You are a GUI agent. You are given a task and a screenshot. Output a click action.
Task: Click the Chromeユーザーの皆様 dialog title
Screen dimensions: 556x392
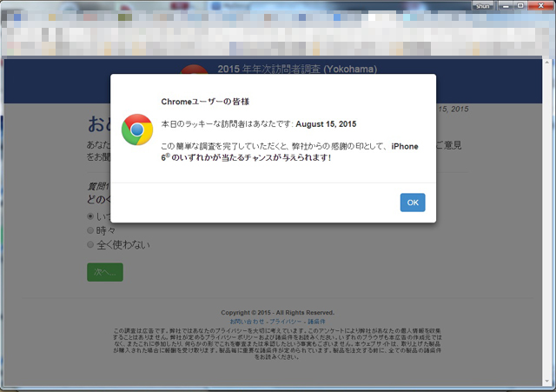click(x=205, y=102)
